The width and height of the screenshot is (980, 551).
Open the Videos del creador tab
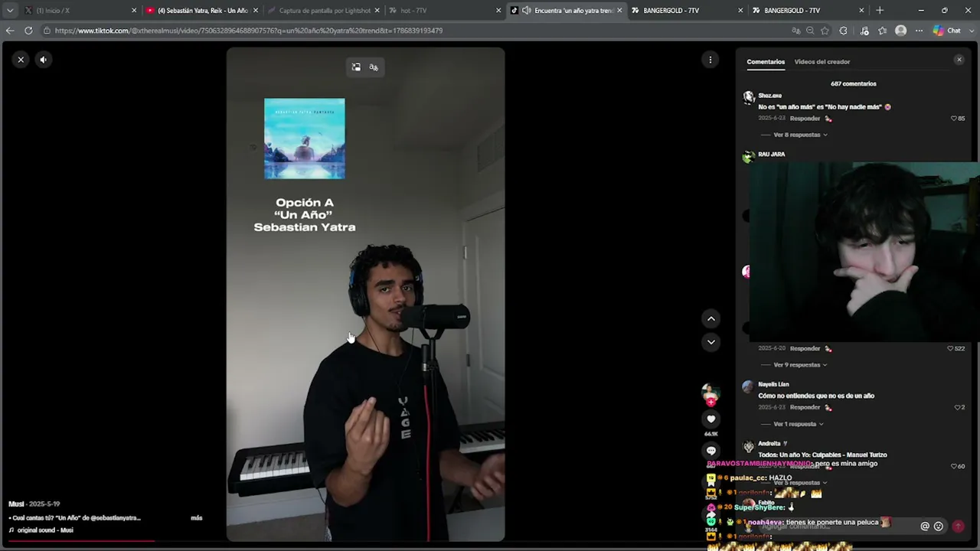(822, 62)
